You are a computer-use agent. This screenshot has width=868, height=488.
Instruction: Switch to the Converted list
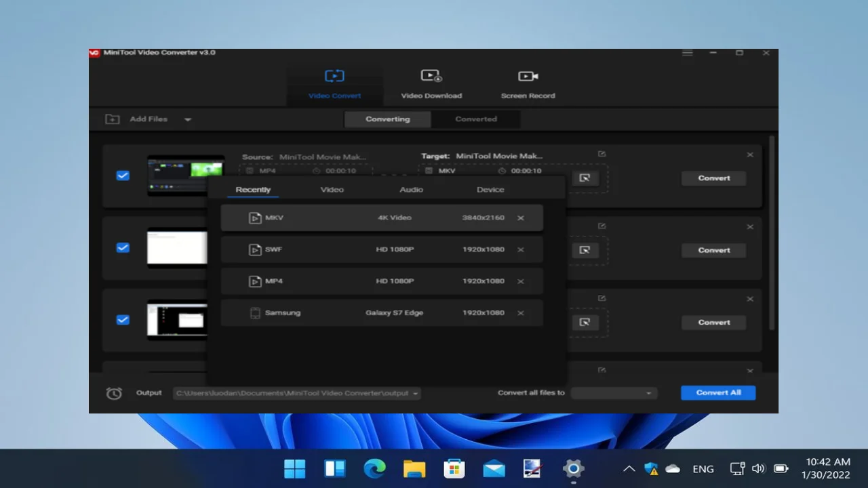(476, 119)
